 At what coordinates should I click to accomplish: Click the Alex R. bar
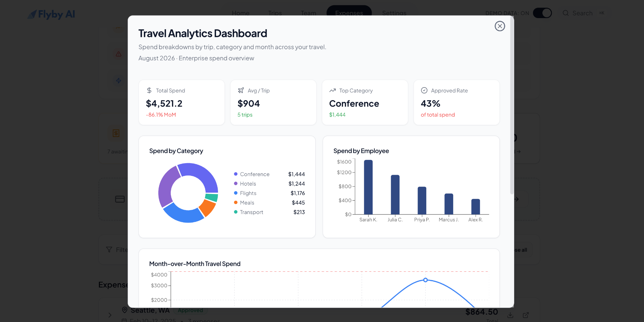pos(476,207)
